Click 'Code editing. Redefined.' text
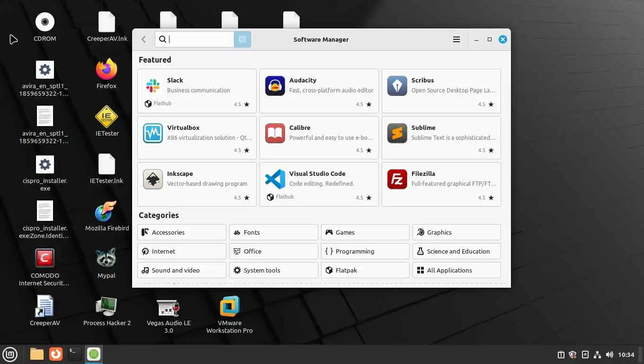 [x=322, y=183]
